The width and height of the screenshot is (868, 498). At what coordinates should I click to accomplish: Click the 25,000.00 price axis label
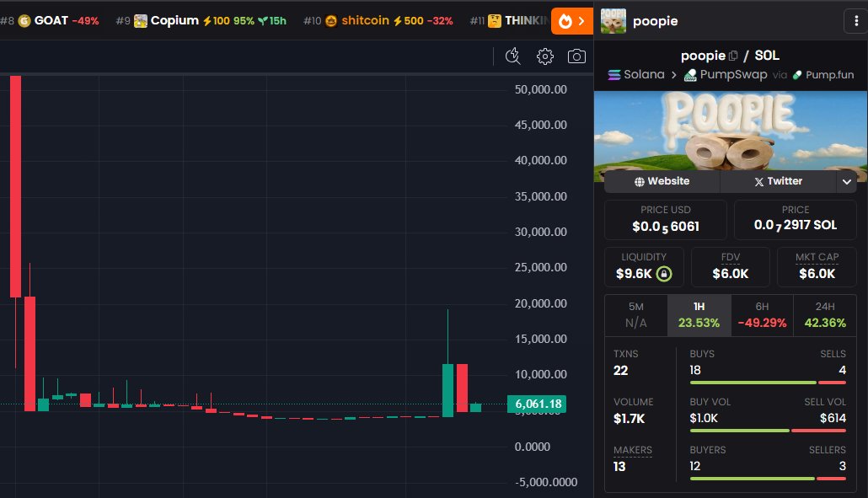coord(541,267)
